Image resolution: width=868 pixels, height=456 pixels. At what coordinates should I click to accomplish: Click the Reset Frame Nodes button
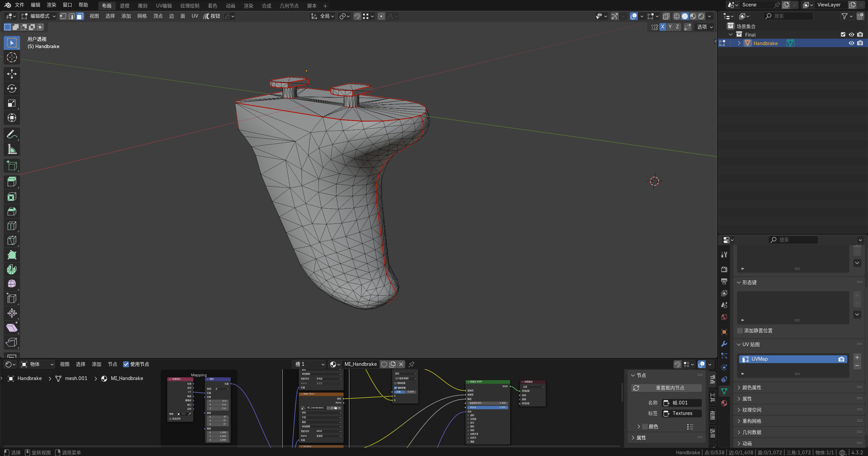click(666, 388)
